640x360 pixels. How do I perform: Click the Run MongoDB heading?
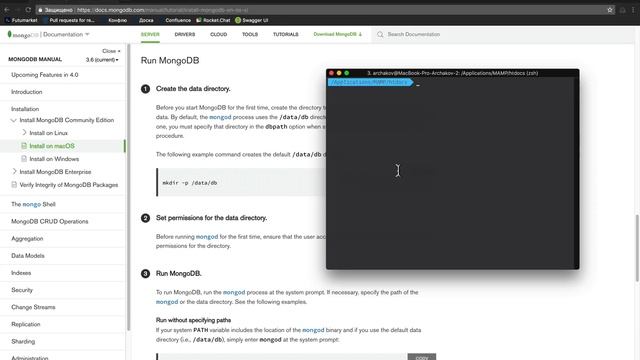170,60
